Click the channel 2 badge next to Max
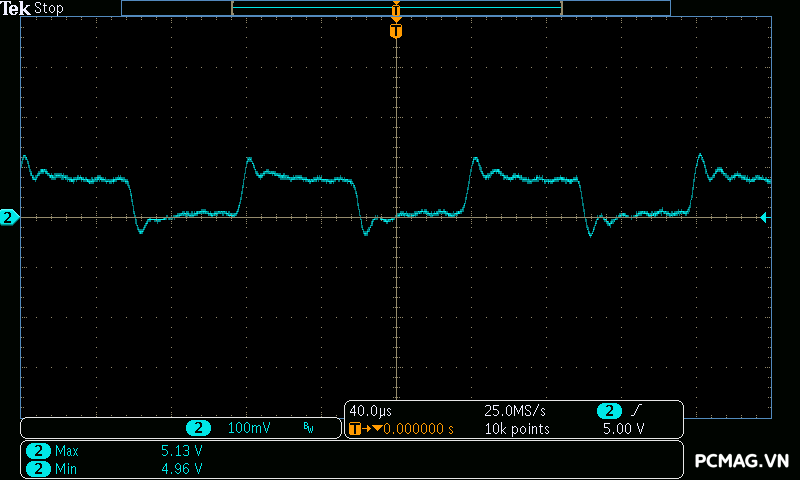This screenshot has height=480, width=800. coord(38,451)
